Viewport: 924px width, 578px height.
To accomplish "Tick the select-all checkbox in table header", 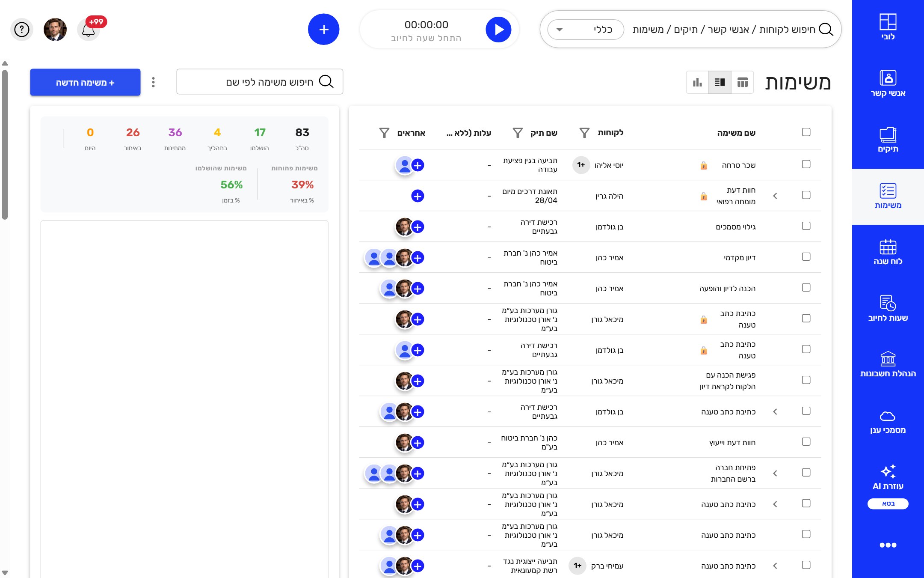I will tap(806, 132).
